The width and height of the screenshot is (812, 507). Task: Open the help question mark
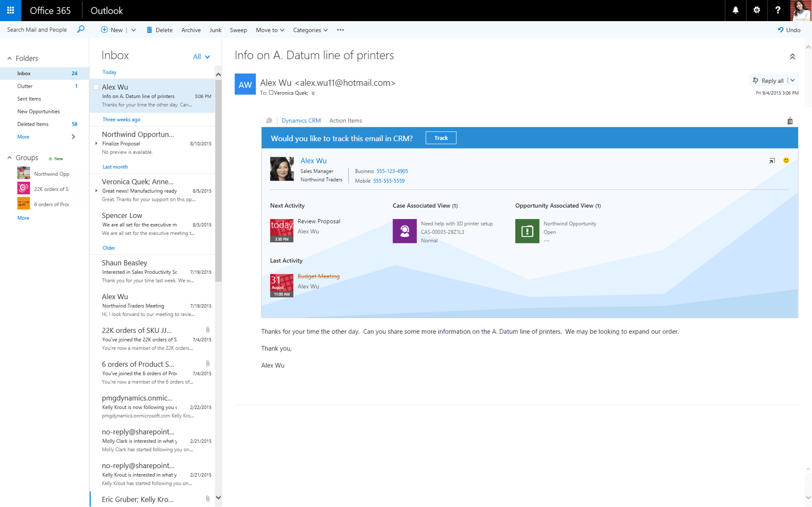pos(777,10)
